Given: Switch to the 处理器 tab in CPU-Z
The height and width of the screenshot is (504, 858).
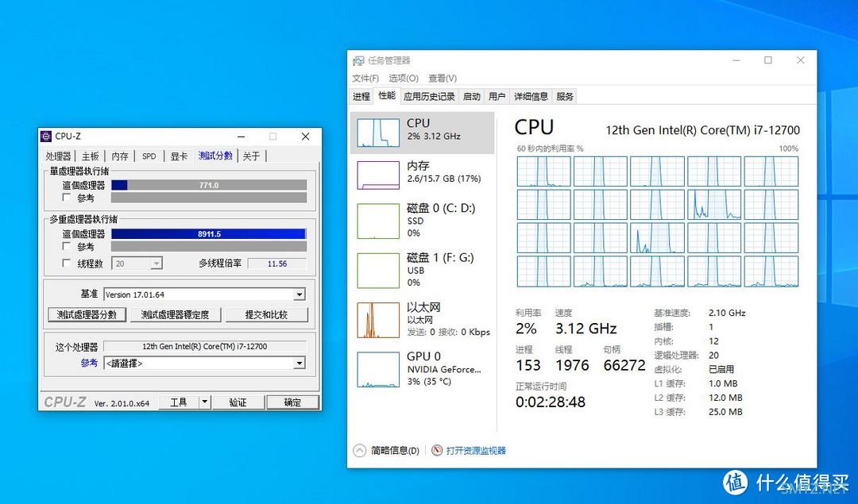Looking at the screenshot, I should 59,156.
